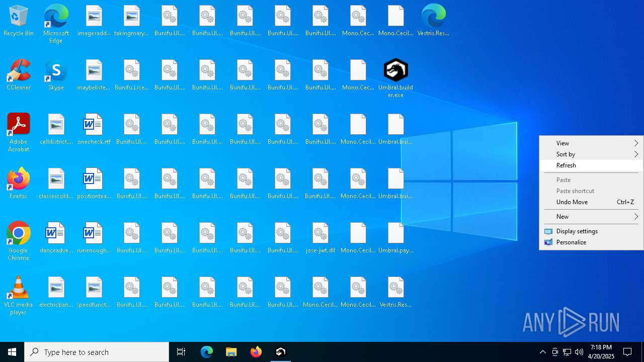This screenshot has width=644, height=362.
Task: Select the Bunifu.Lice... file icon
Action: [131, 74]
